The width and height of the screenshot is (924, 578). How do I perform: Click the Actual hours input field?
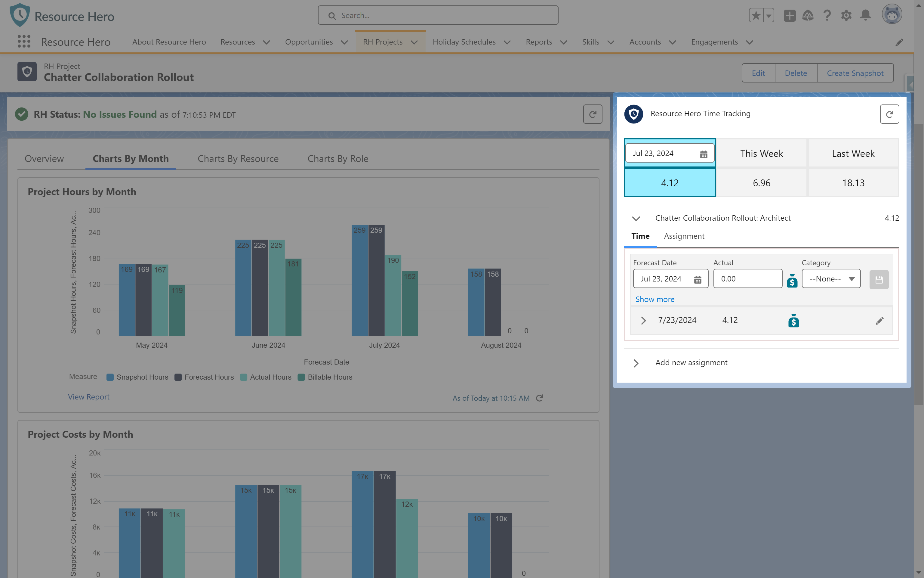[748, 279]
